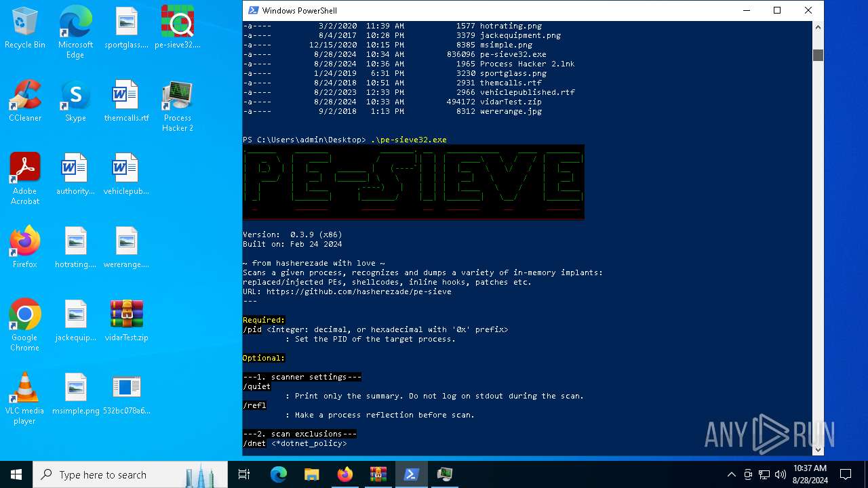Open VLC media player shortcut

coord(24,399)
